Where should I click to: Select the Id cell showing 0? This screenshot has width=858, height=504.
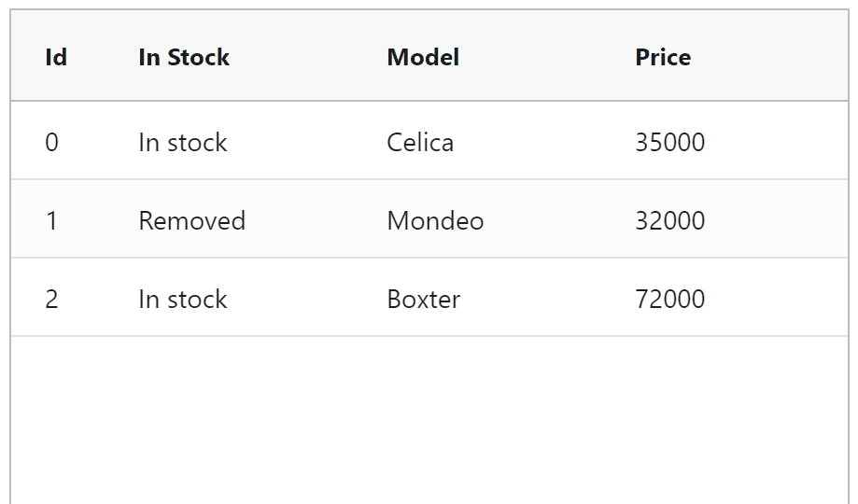[51, 142]
